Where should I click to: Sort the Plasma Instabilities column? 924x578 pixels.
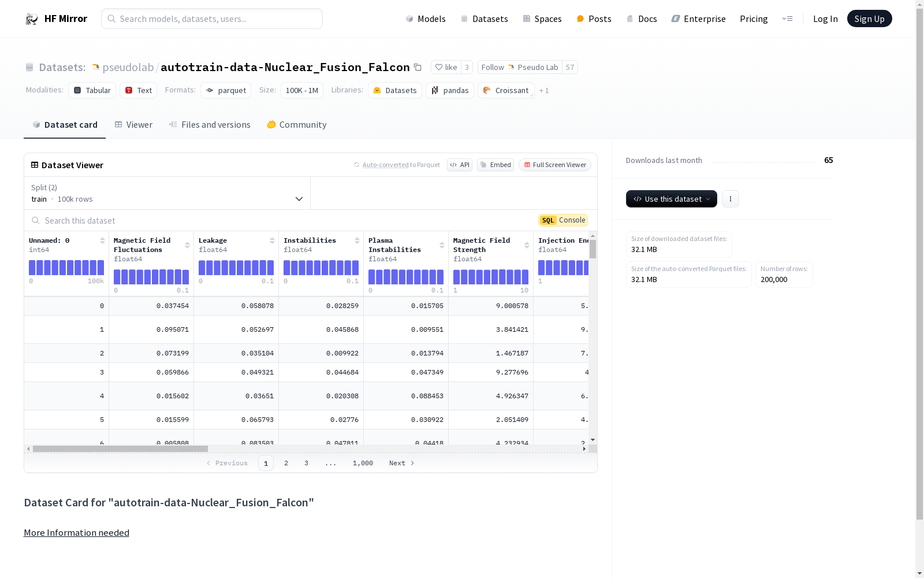[442, 245]
